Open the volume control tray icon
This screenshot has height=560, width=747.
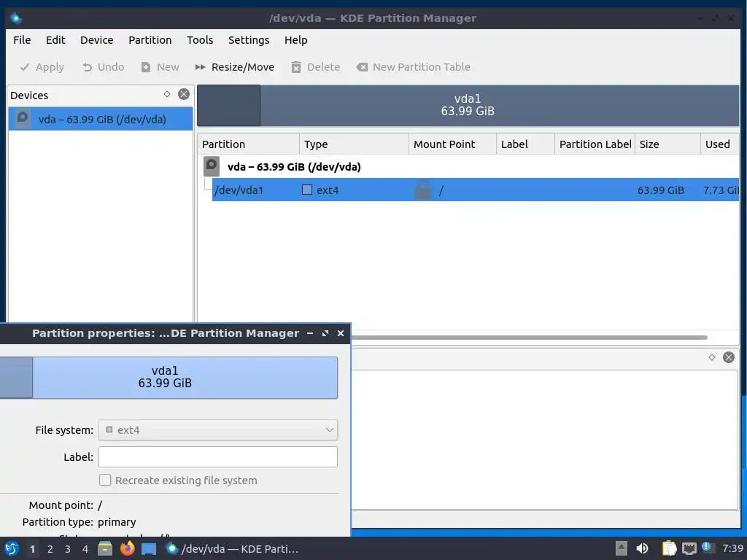643,548
